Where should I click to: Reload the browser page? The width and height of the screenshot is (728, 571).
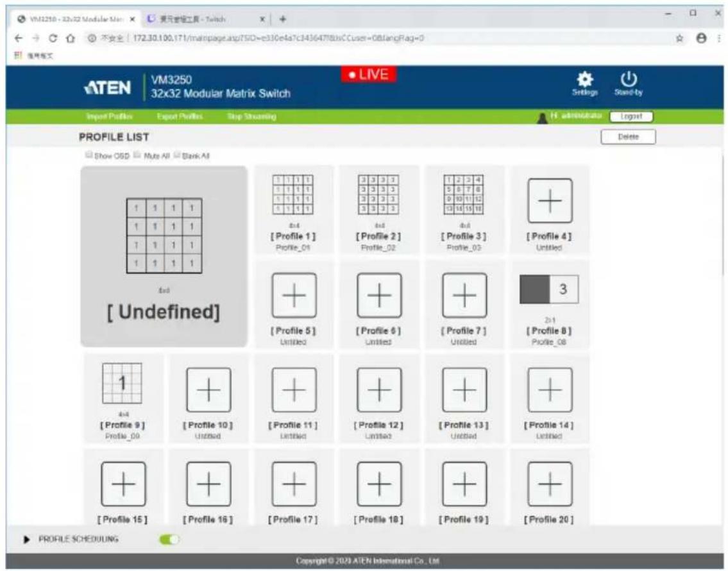[x=53, y=38]
